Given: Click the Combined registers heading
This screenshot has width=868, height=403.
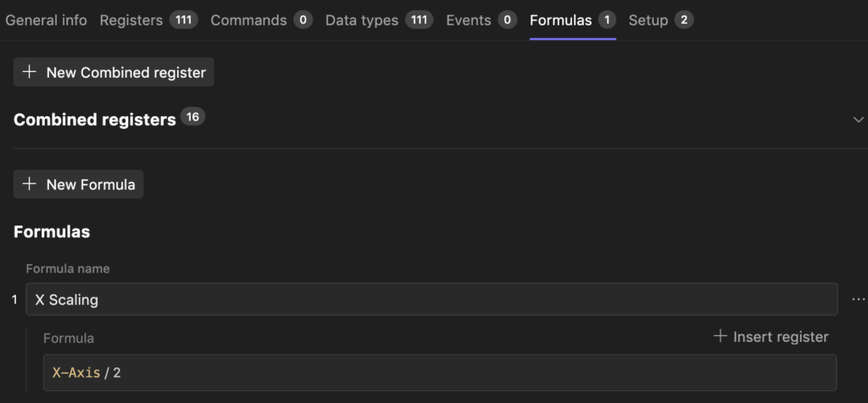Looking at the screenshot, I should pyautogui.click(x=94, y=119).
